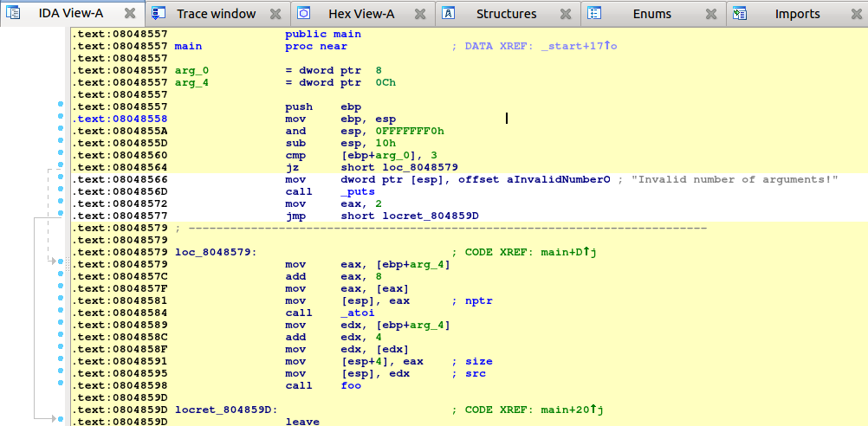Follow the _puts call target
Screen dimensions: 868x426
(358, 192)
